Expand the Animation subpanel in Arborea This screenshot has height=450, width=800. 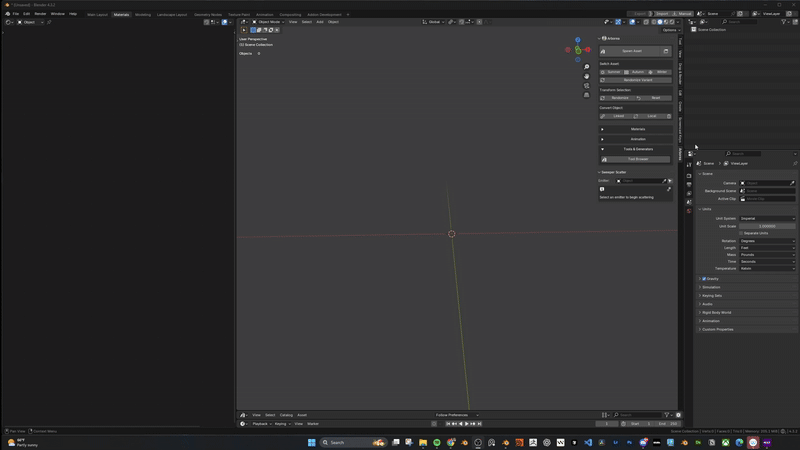635,139
